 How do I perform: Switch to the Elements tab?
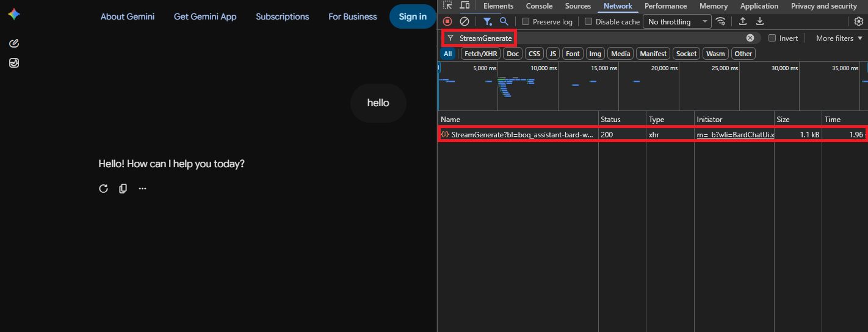498,6
